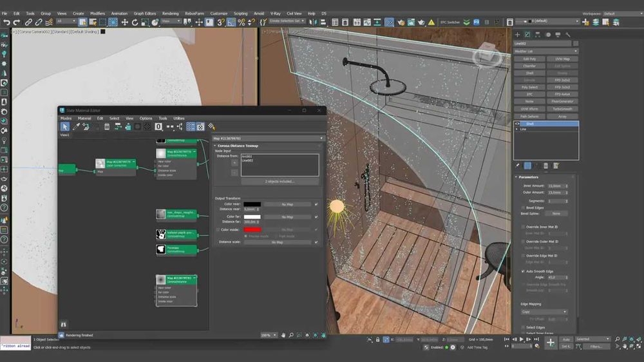Click the UVW Map modifier button
The width and height of the screenshot is (644, 362).
(x=562, y=59)
